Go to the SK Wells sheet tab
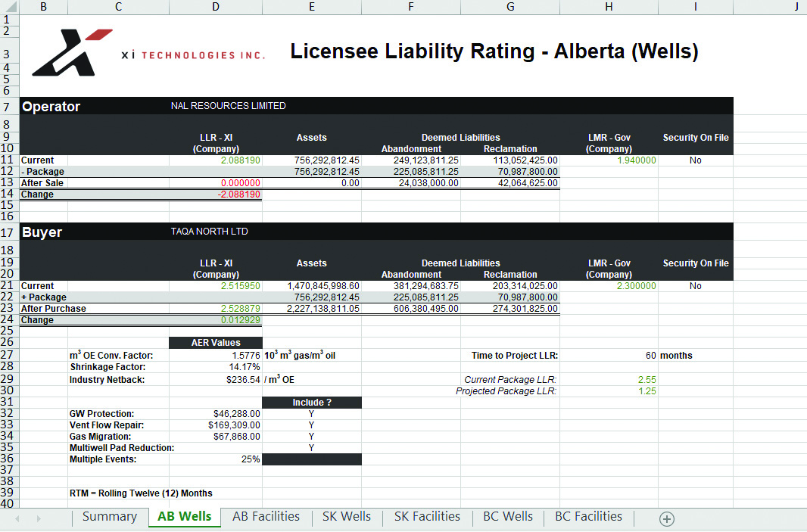 tap(347, 517)
